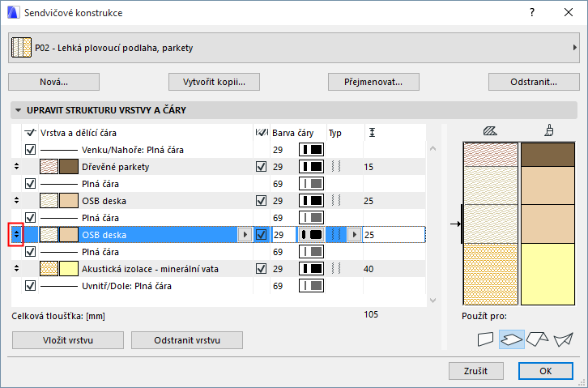The height and width of the screenshot is (388, 588).
Task: Select the shell icon under Použít pro
Action: tap(564, 340)
